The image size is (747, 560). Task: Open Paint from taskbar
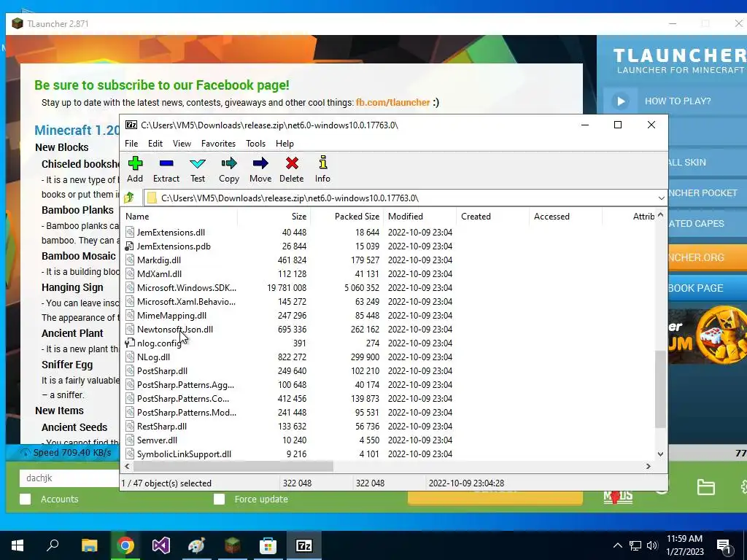click(196, 545)
